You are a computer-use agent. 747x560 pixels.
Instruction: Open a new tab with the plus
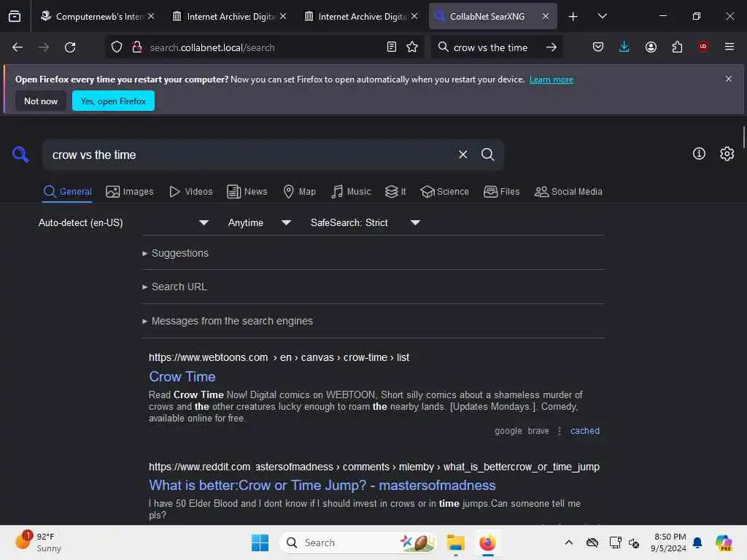click(x=573, y=17)
